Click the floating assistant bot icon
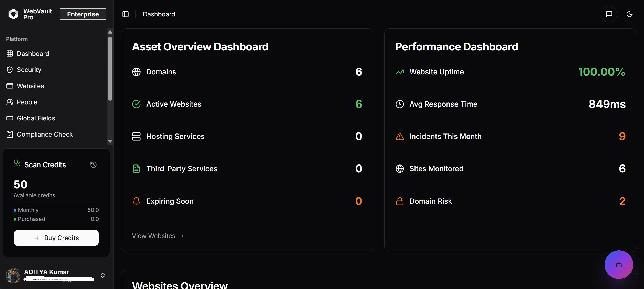 618,265
